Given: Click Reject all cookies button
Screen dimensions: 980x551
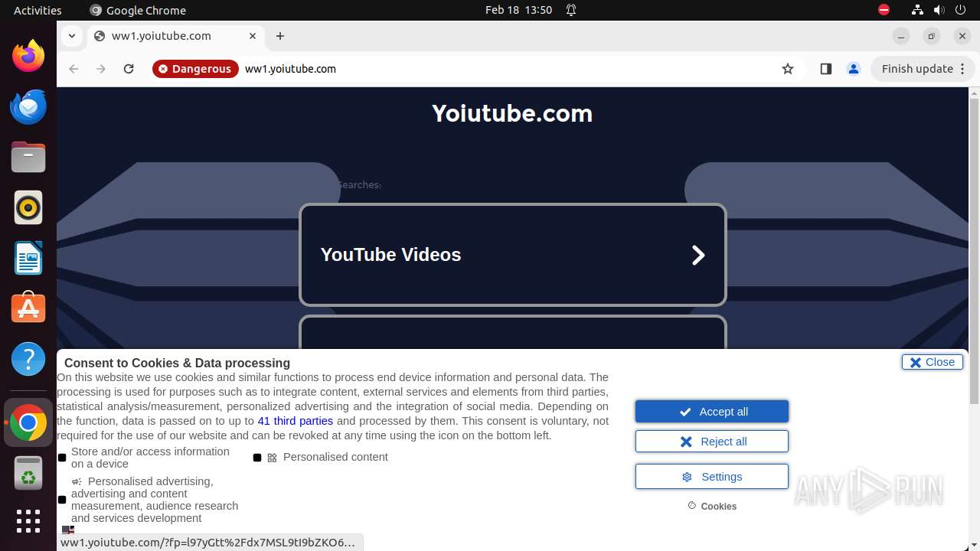Looking at the screenshot, I should [712, 442].
